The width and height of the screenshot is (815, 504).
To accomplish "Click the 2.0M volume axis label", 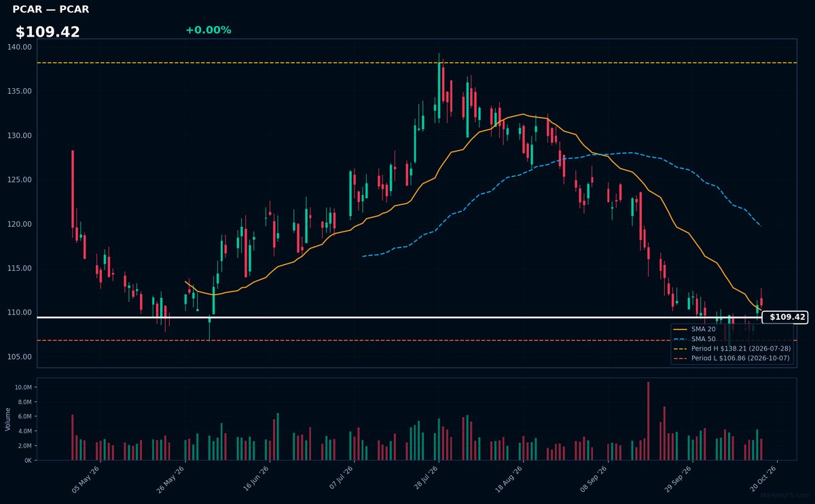I will click(24, 446).
